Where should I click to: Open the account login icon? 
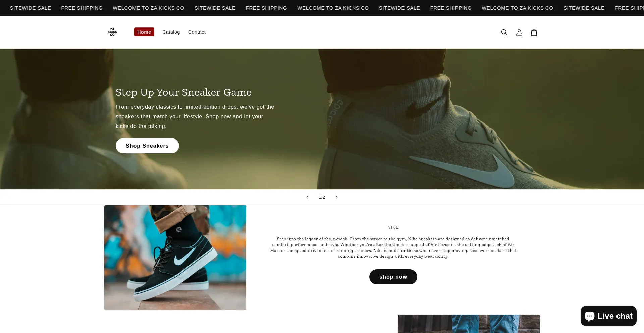pos(519,32)
